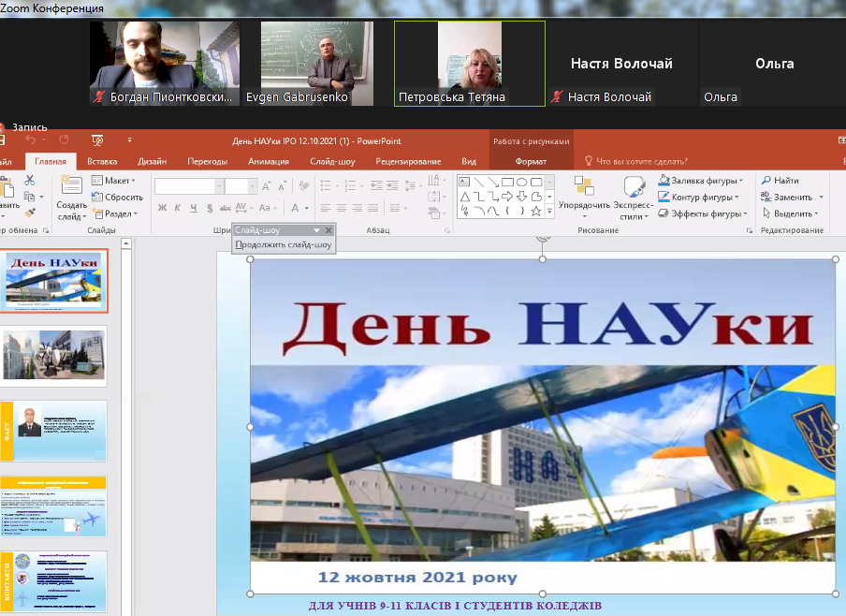
Task: Toggle bold (Ж) formatting
Action: click(x=162, y=208)
